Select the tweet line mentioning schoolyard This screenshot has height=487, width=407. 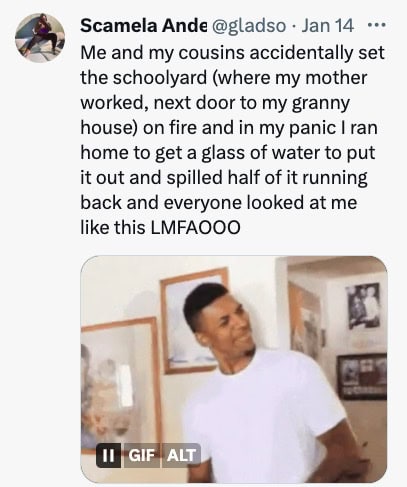224,78
